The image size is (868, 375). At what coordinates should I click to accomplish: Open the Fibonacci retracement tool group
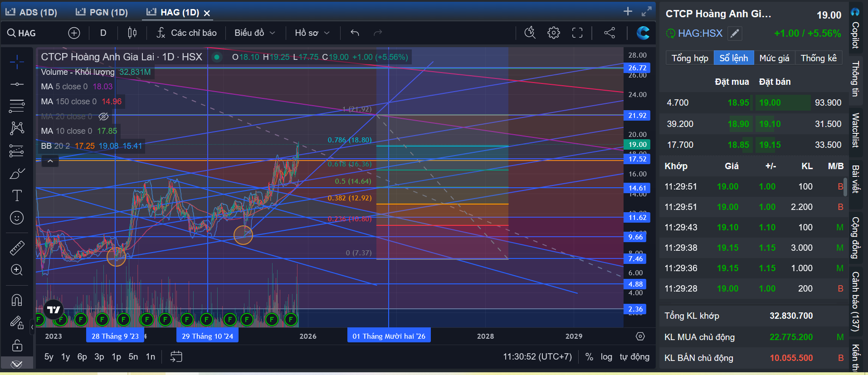17,106
